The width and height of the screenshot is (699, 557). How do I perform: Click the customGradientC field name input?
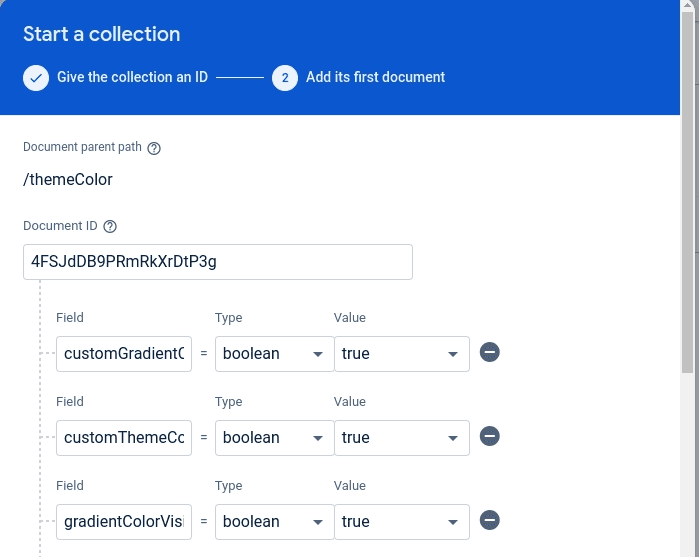pos(124,354)
